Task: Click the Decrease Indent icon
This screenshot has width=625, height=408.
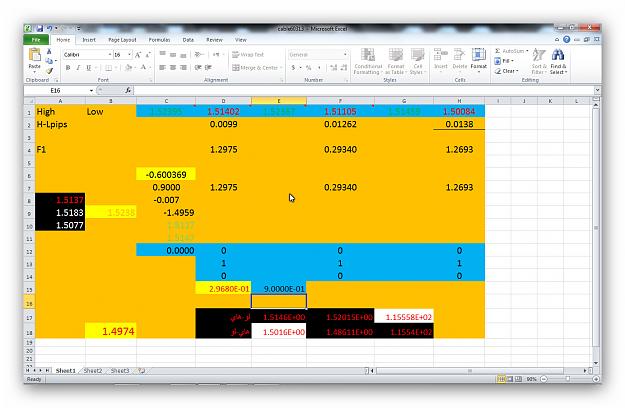Action: 198,68
